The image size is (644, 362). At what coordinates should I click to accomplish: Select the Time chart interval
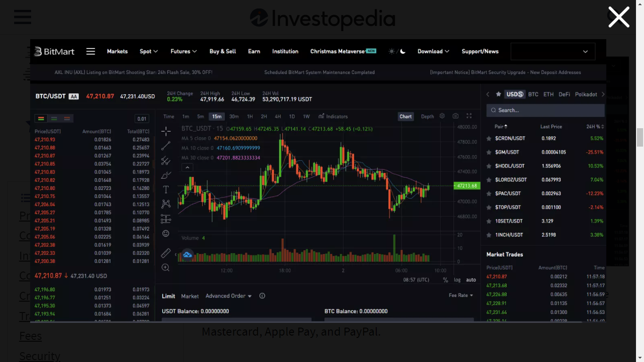point(169,116)
